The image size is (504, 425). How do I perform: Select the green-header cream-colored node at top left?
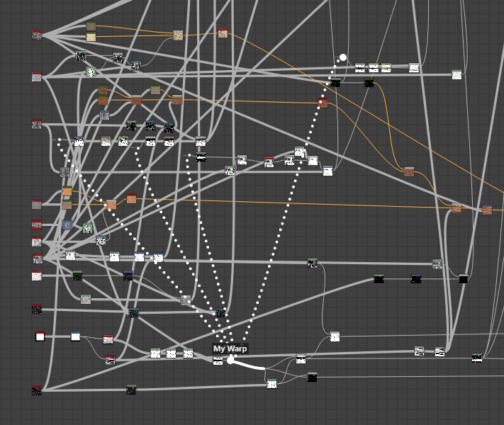click(91, 37)
